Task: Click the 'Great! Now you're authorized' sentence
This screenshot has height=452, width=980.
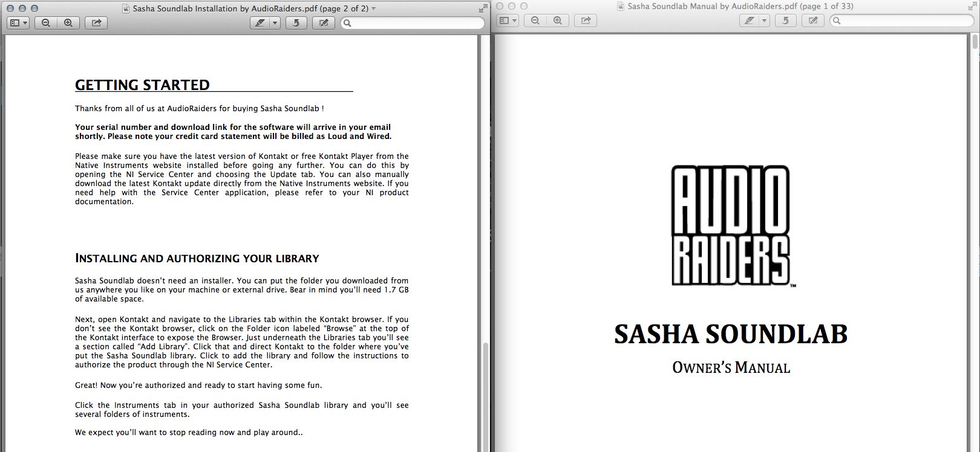Action: (x=198, y=385)
